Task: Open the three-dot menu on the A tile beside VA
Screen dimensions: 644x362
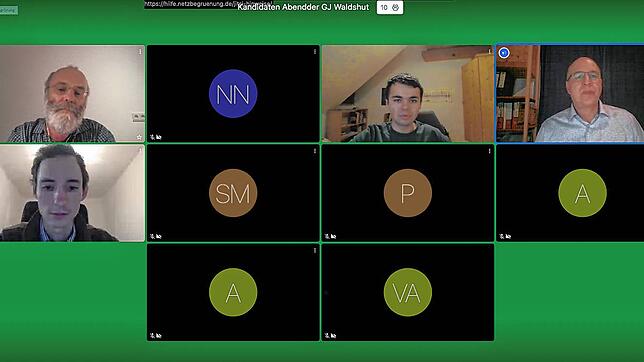Action: pos(315,251)
